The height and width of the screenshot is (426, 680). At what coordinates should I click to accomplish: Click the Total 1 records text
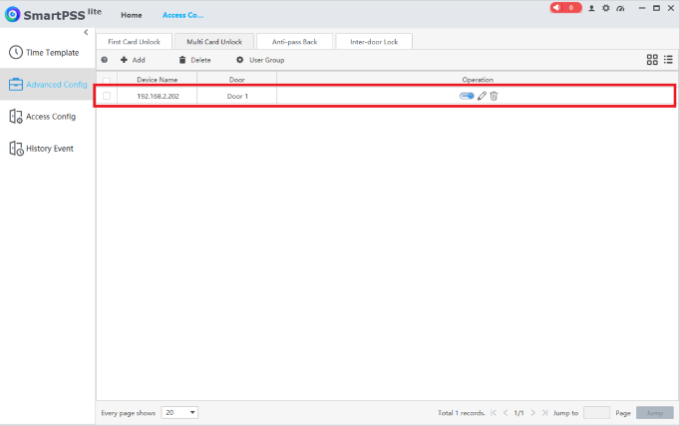(x=461, y=413)
